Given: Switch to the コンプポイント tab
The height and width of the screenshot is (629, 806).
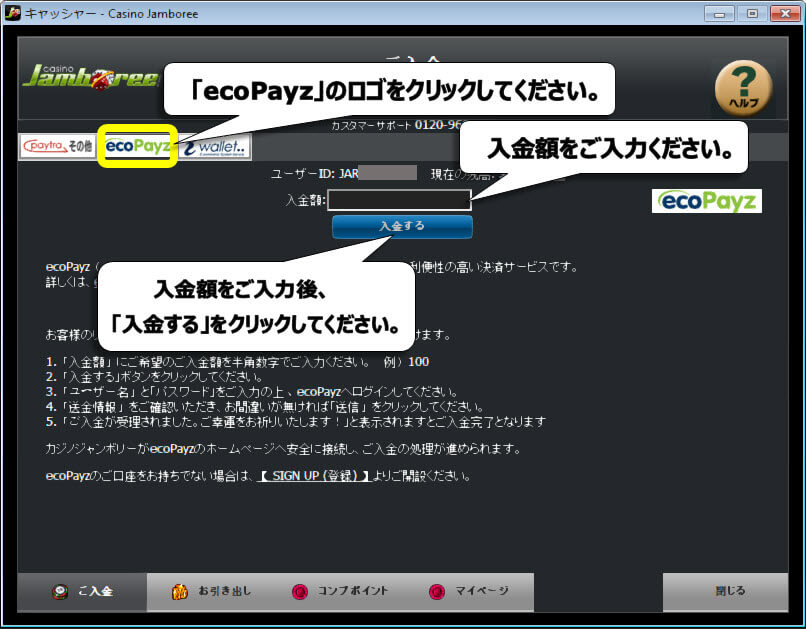Looking at the screenshot, I should pos(340,592).
